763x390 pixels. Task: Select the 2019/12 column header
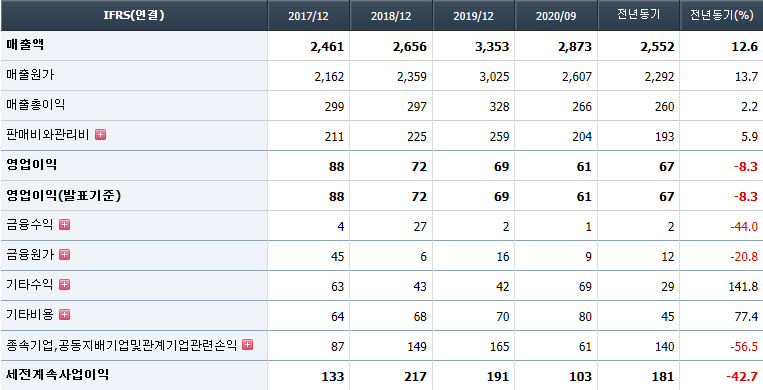pyautogui.click(x=473, y=16)
